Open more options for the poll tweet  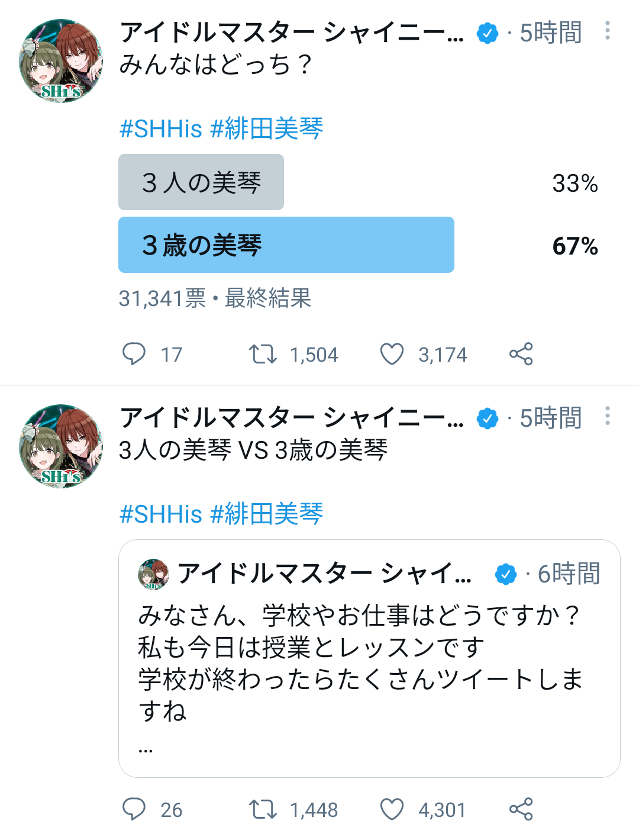608,31
